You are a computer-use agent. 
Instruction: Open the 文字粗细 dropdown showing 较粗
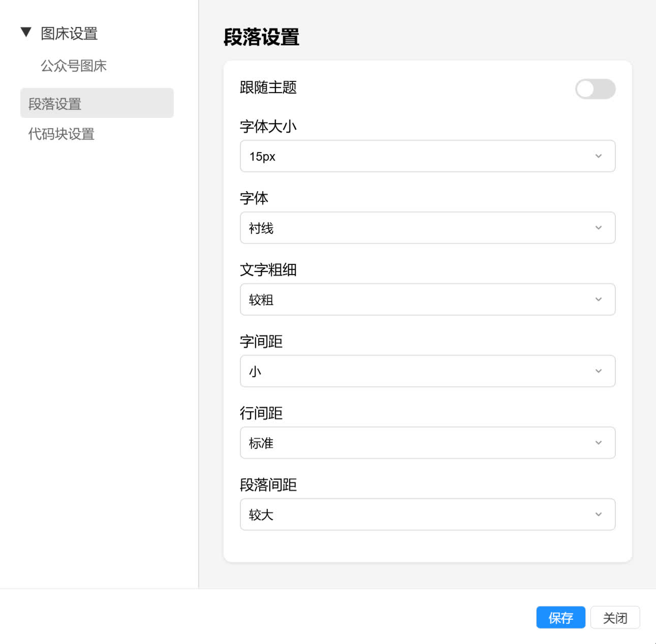427,299
